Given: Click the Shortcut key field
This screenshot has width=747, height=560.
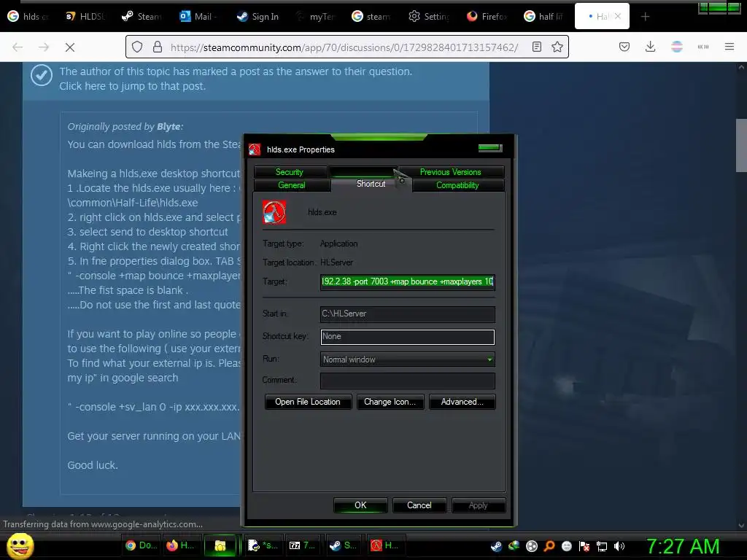Looking at the screenshot, I should [x=407, y=337].
